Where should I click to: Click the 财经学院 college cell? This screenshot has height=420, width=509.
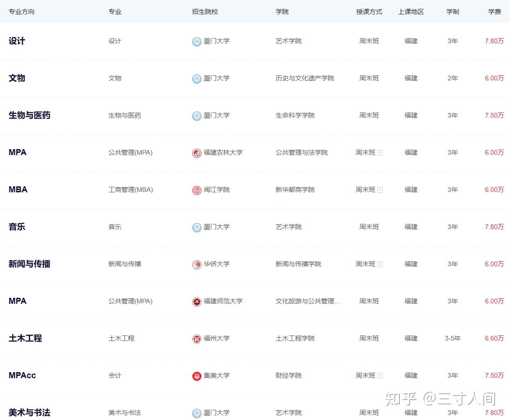[288, 375]
